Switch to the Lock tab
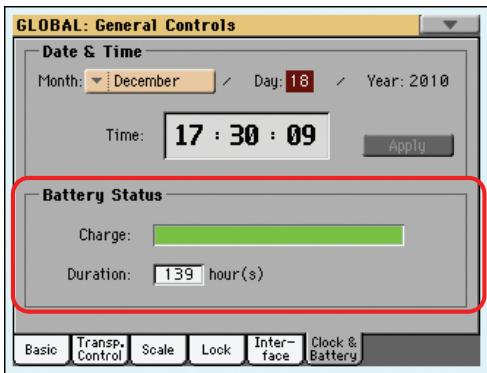 (216, 350)
